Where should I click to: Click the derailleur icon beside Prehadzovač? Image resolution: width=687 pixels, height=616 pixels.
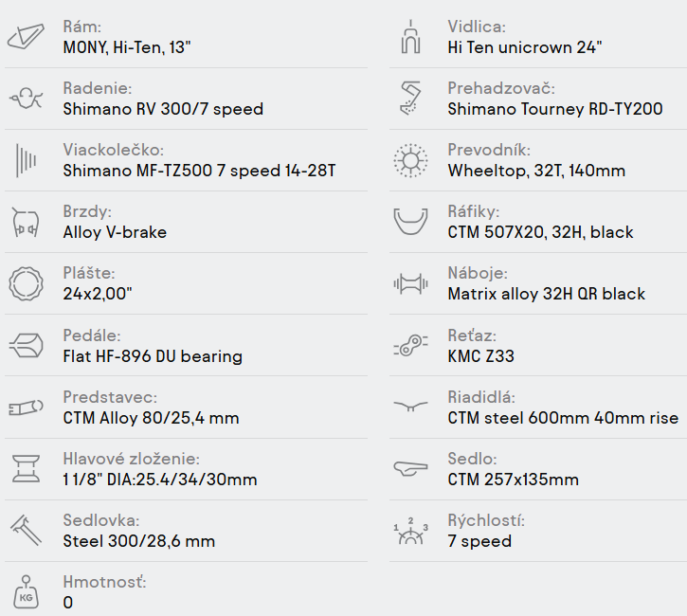(410, 98)
